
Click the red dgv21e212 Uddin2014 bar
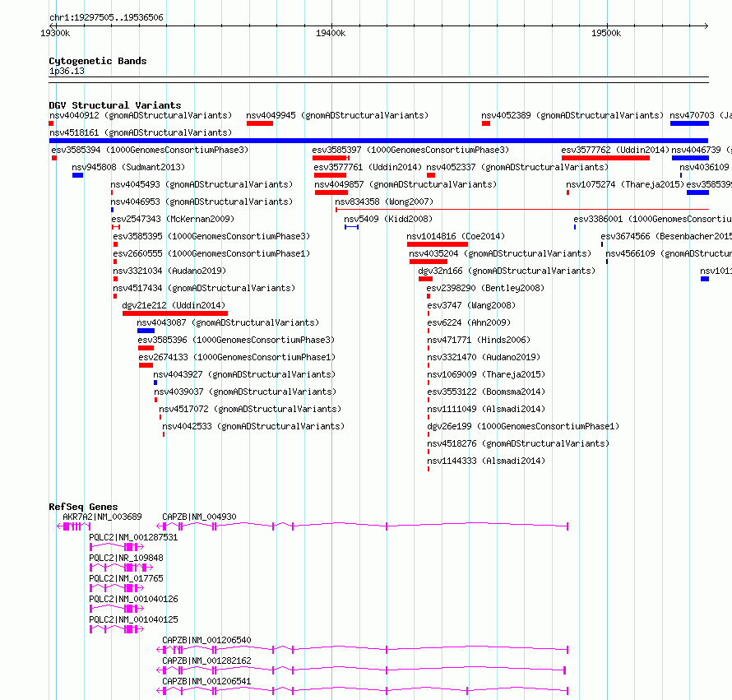175,313
